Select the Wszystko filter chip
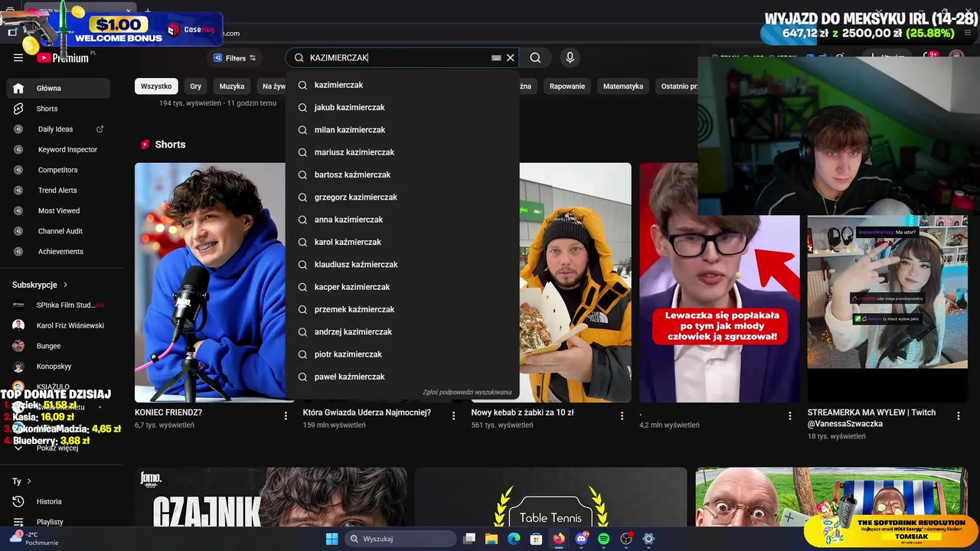This screenshot has width=980, height=551. [x=156, y=86]
